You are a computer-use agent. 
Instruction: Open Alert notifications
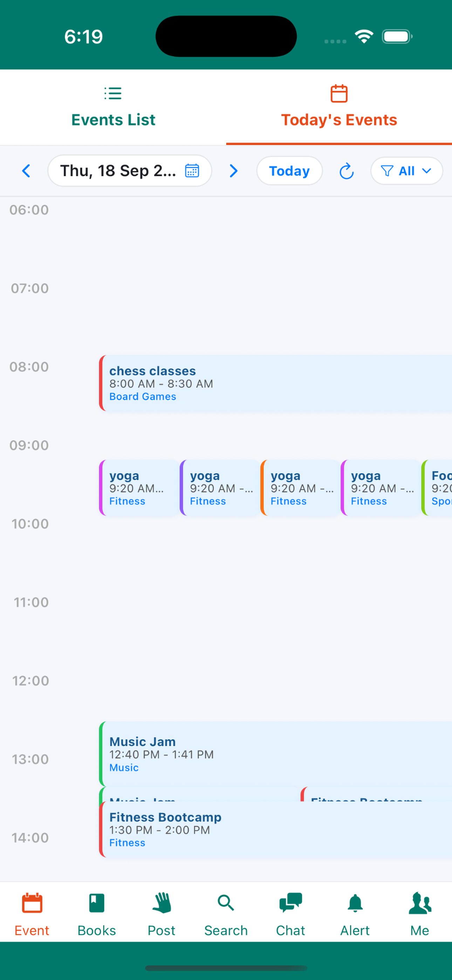355,914
